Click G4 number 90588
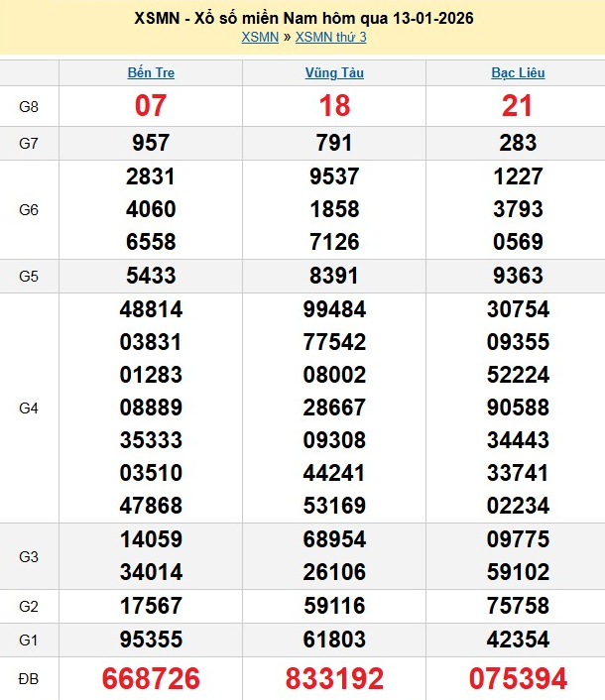The width and height of the screenshot is (605, 700). [518, 408]
